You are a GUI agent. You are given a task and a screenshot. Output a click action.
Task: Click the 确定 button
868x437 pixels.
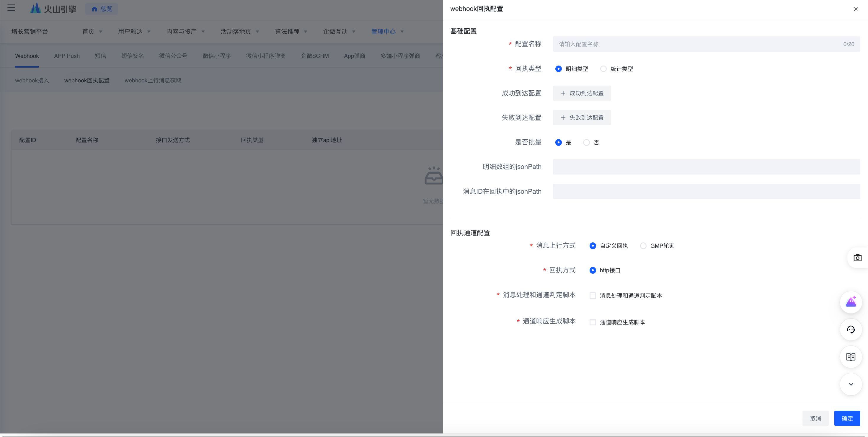847,418
